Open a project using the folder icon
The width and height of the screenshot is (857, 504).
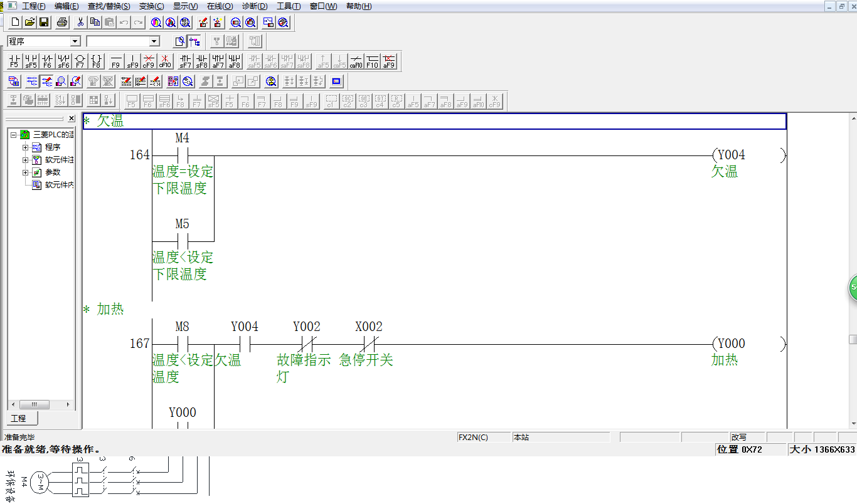point(29,23)
